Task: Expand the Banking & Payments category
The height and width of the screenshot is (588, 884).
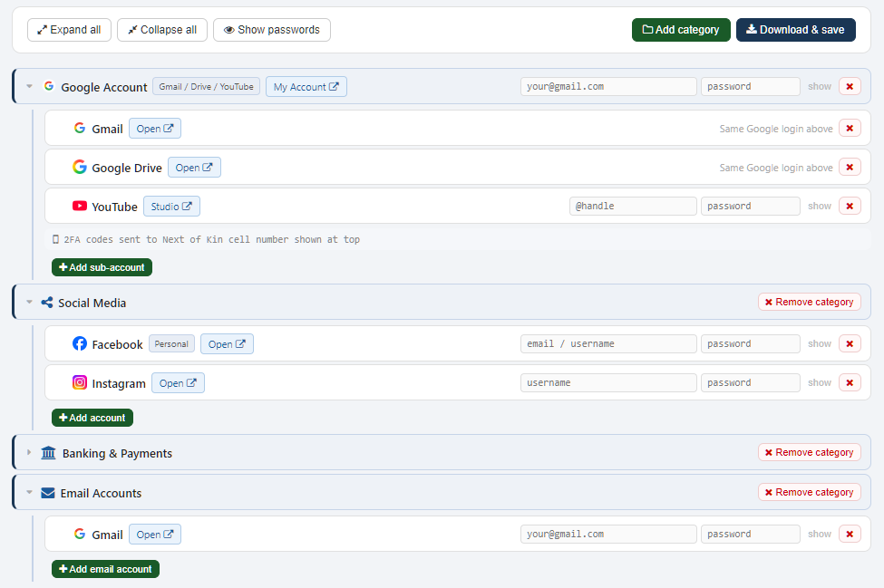Action: pyautogui.click(x=29, y=452)
